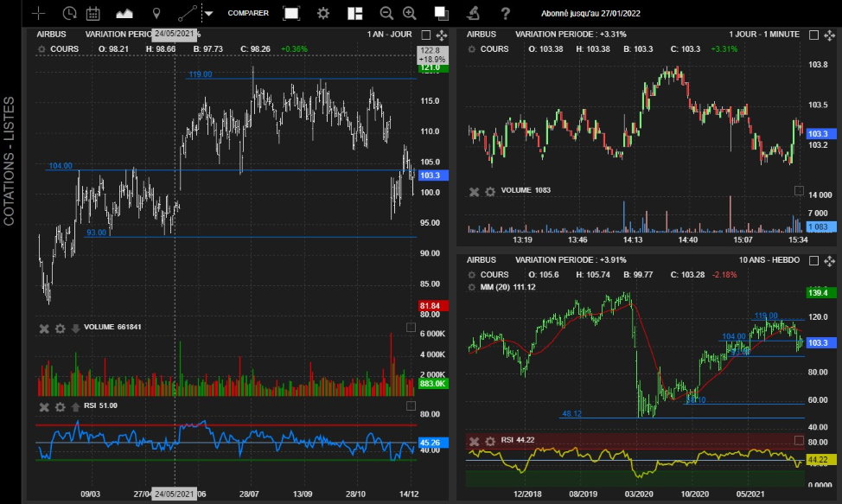The height and width of the screenshot is (504, 842).
Task: Open the calendar date picker icon
Action: click(93, 13)
